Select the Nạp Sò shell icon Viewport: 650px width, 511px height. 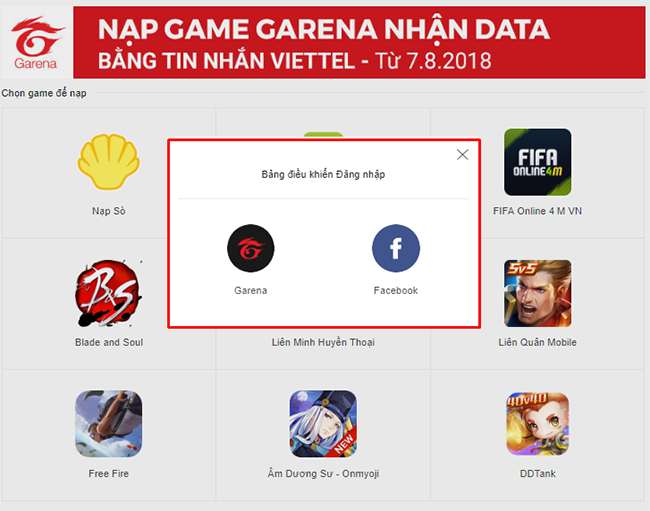tap(109, 162)
